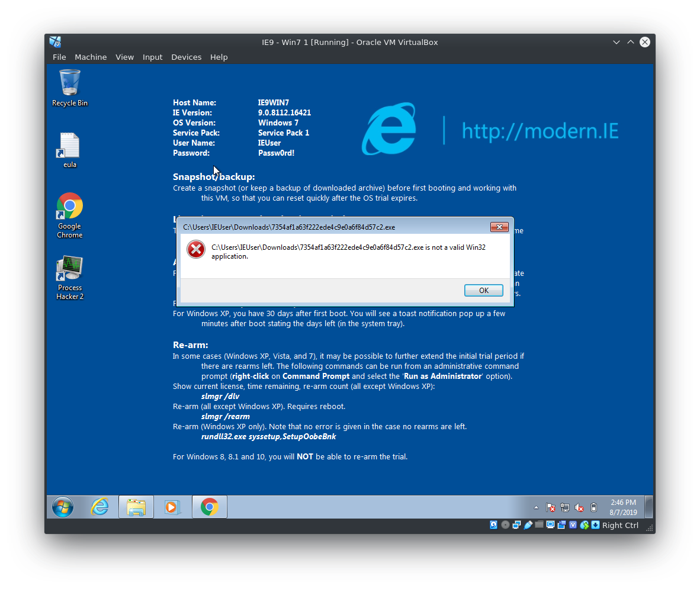700x589 pixels.
Task: Open the Recycle Bin desktop icon
Action: click(70, 88)
